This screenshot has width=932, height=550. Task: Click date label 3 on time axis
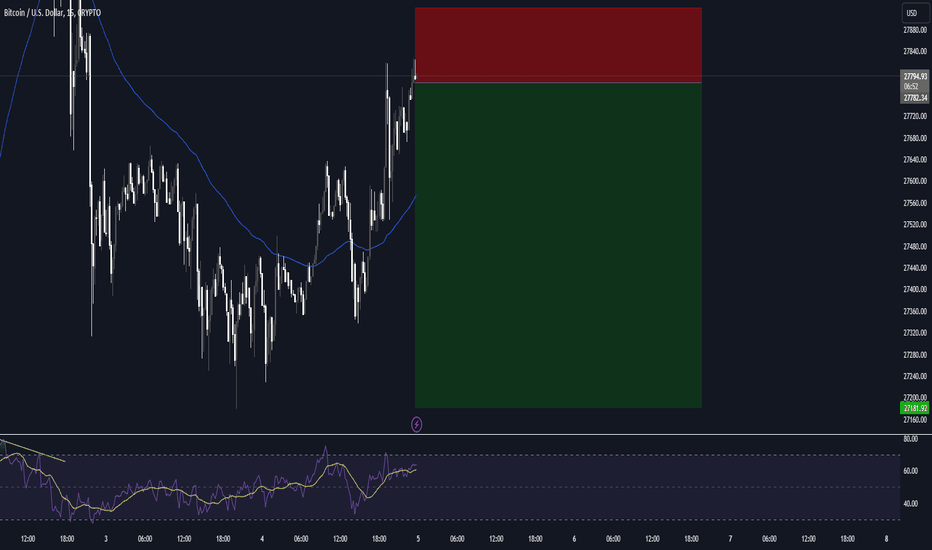106,539
